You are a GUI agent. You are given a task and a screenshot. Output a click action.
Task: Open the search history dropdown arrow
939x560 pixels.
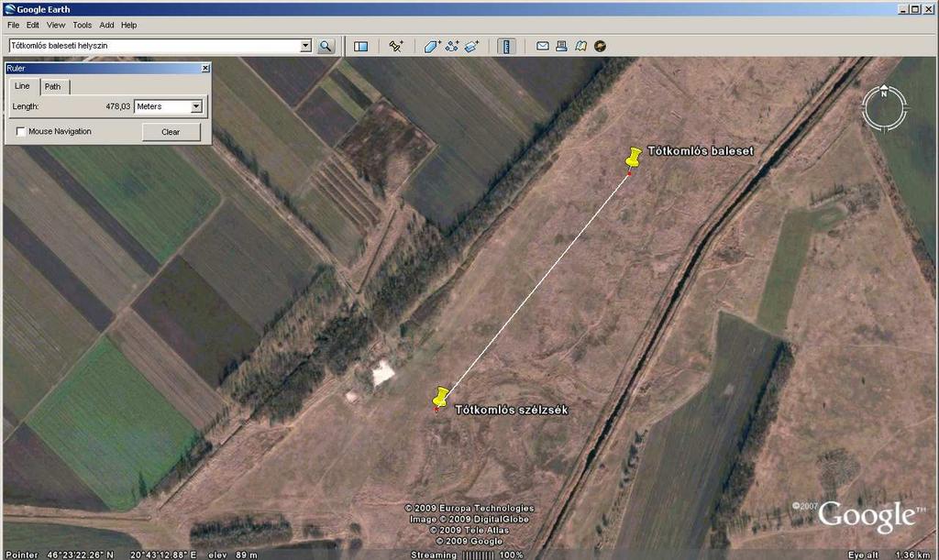point(306,46)
